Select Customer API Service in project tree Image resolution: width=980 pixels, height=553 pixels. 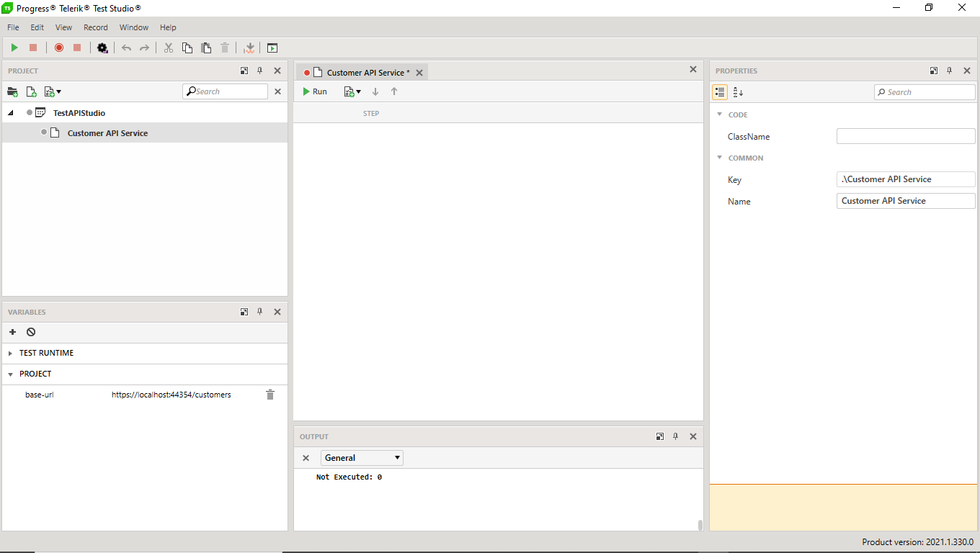click(107, 133)
